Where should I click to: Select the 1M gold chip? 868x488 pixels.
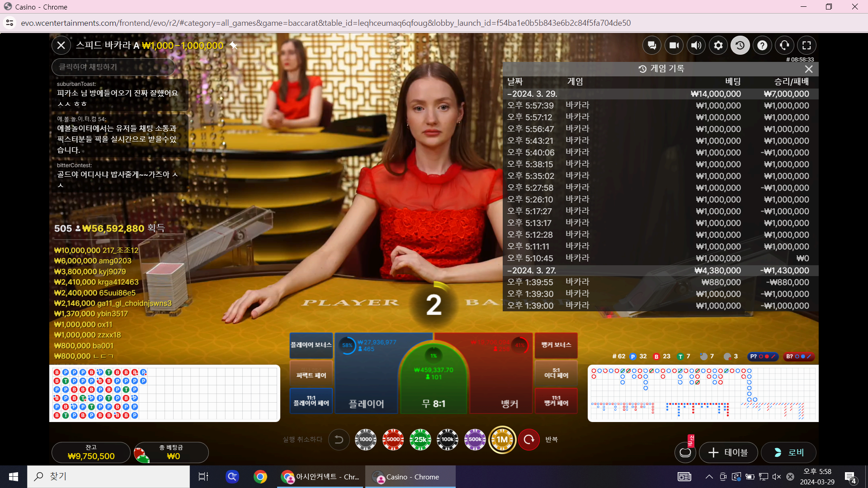pyautogui.click(x=502, y=439)
